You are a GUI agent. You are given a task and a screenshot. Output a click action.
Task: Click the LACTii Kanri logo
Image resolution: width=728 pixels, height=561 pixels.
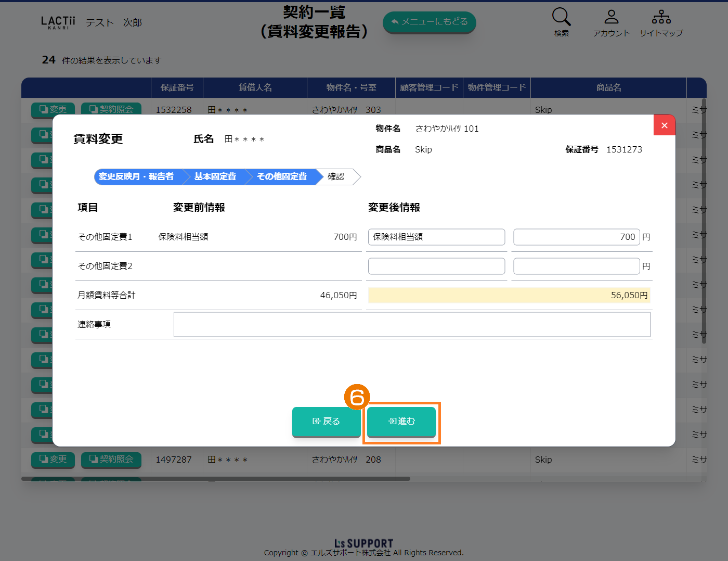click(x=58, y=22)
